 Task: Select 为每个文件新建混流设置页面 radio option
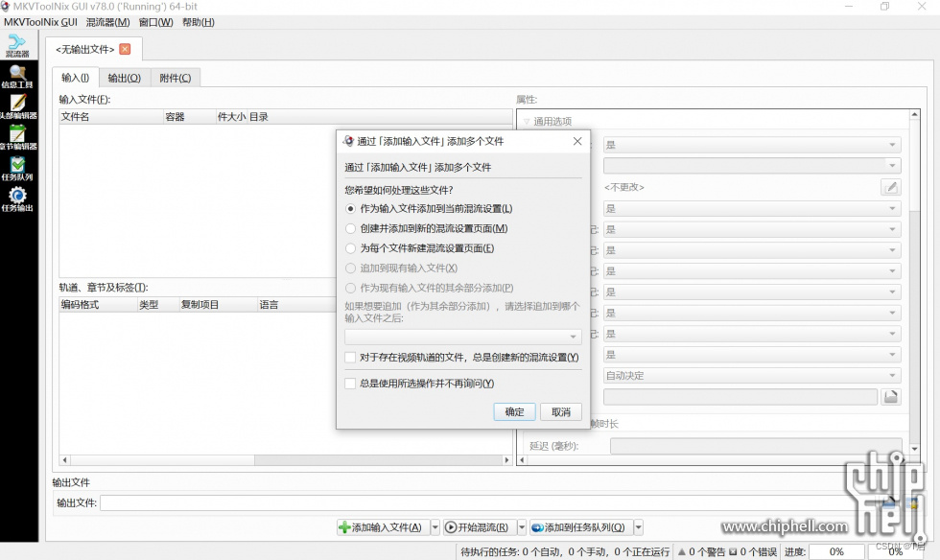(351, 248)
